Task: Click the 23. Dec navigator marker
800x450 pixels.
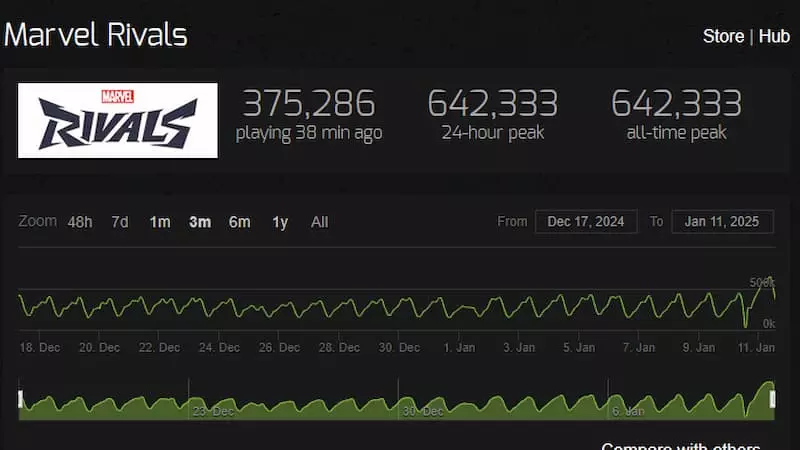Action: pyautogui.click(x=213, y=411)
